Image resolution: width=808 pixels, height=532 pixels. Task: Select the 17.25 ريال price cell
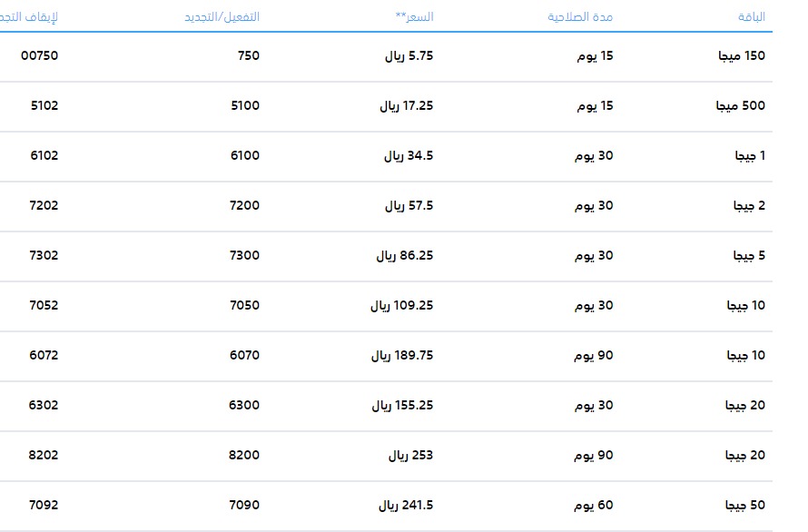(x=406, y=106)
